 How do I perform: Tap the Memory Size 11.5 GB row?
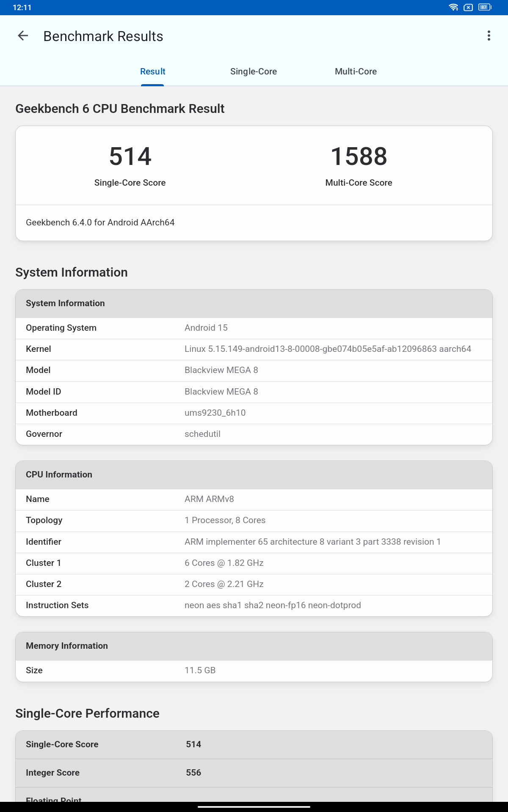[x=254, y=670]
